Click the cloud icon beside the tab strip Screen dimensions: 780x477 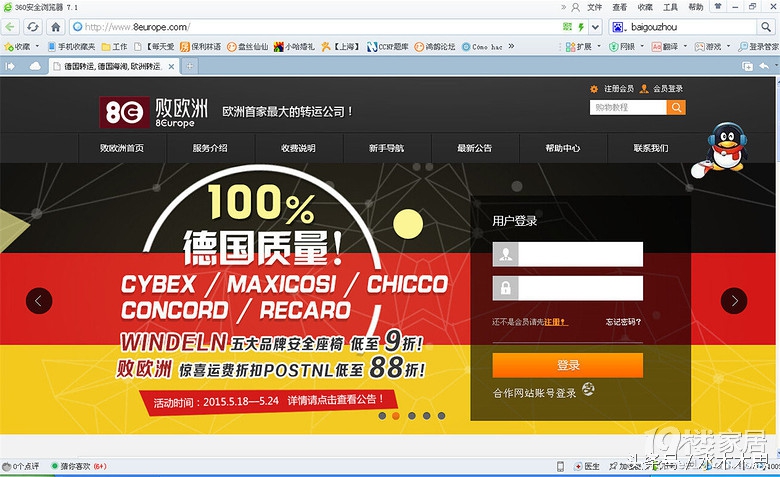point(35,66)
